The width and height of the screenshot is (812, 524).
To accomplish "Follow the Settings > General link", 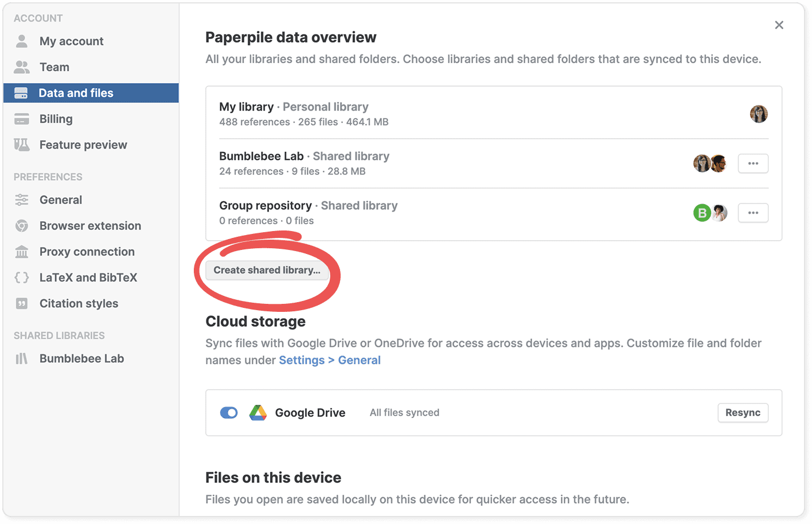I will click(x=330, y=360).
